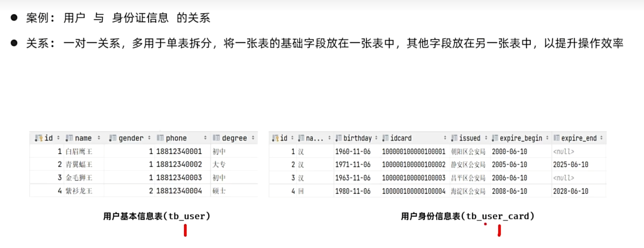This screenshot has height=248, width=644.
Task: Select expire_begin cell 2005-06-10
Action: click(509, 165)
